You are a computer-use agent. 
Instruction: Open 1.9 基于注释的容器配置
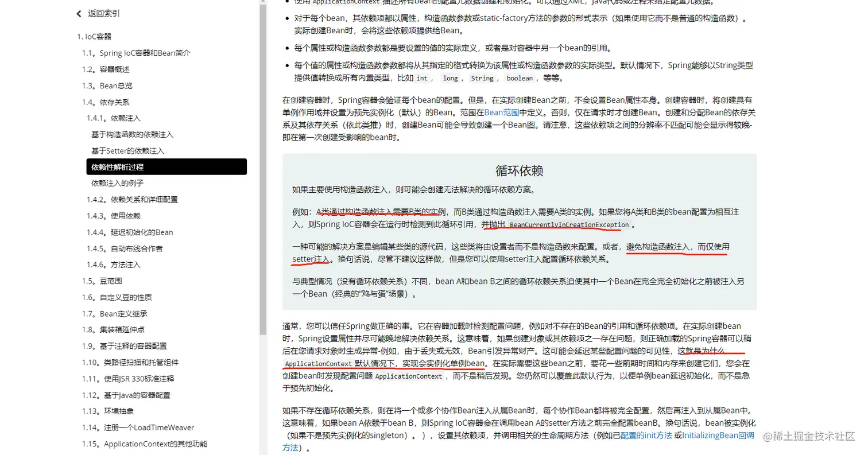point(124,347)
